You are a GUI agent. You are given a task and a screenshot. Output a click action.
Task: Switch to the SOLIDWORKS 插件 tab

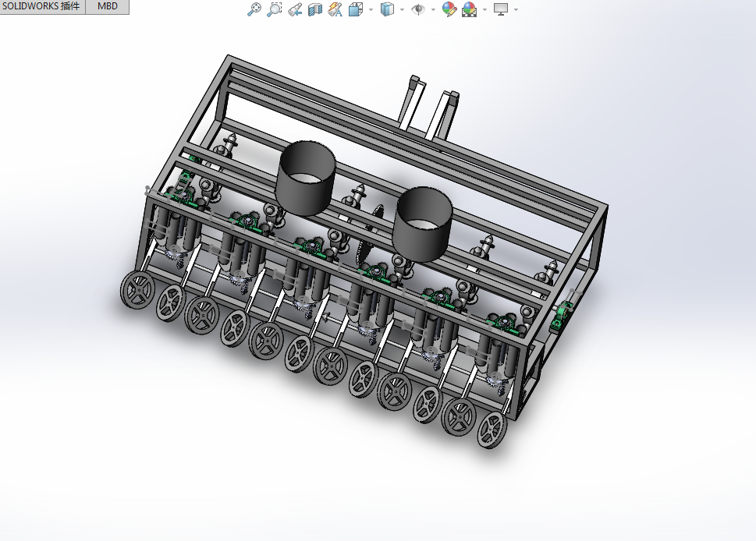pos(42,6)
